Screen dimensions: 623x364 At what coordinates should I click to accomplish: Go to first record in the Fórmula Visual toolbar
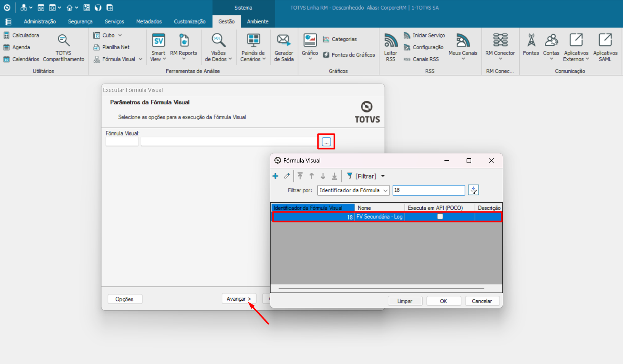click(300, 176)
